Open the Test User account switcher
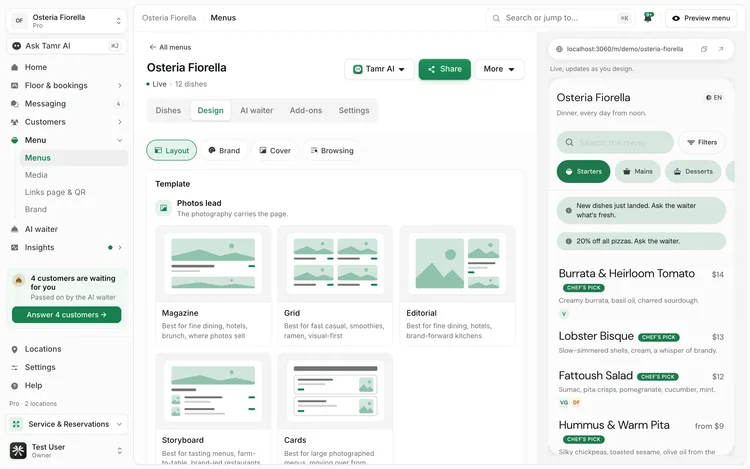This screenshot has width=750, height=469. (67, 450)
